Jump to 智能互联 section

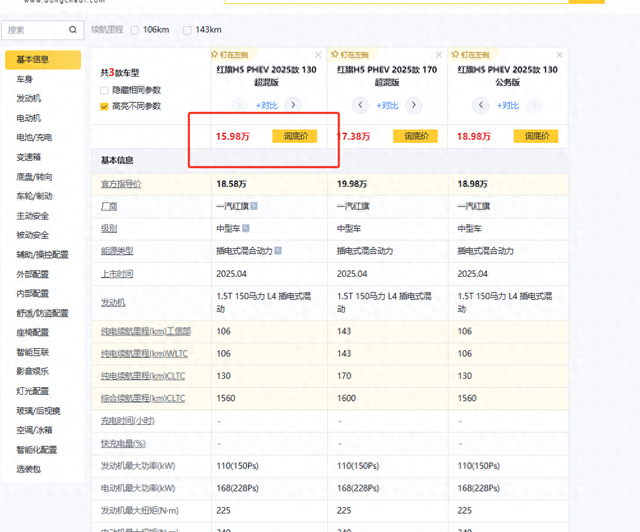click(33, 352)
